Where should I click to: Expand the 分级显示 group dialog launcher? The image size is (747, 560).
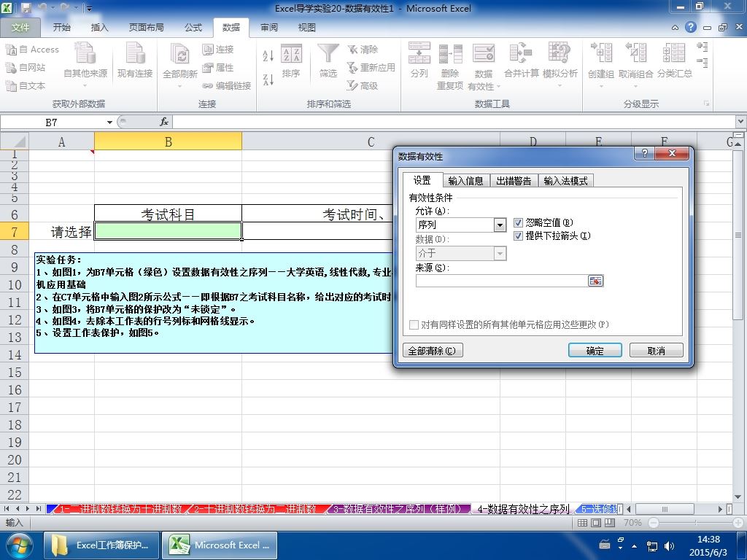(706, 104)
